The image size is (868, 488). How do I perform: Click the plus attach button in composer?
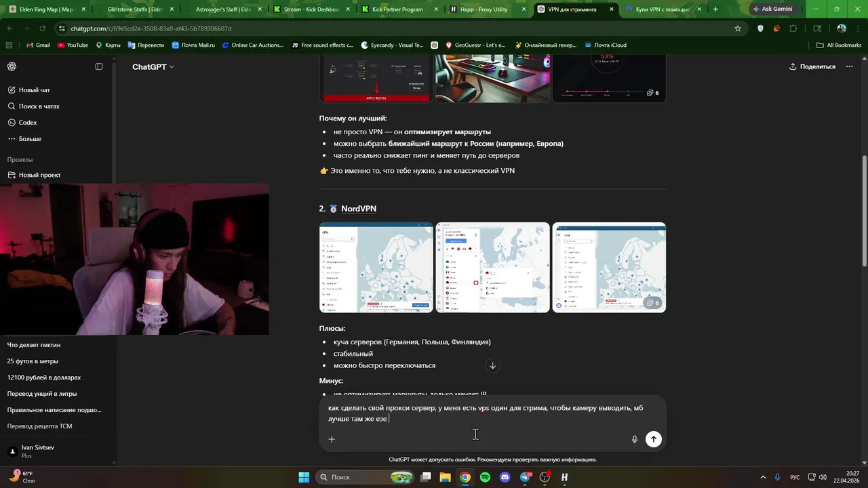pyautogui.click(x=332, y=439)
